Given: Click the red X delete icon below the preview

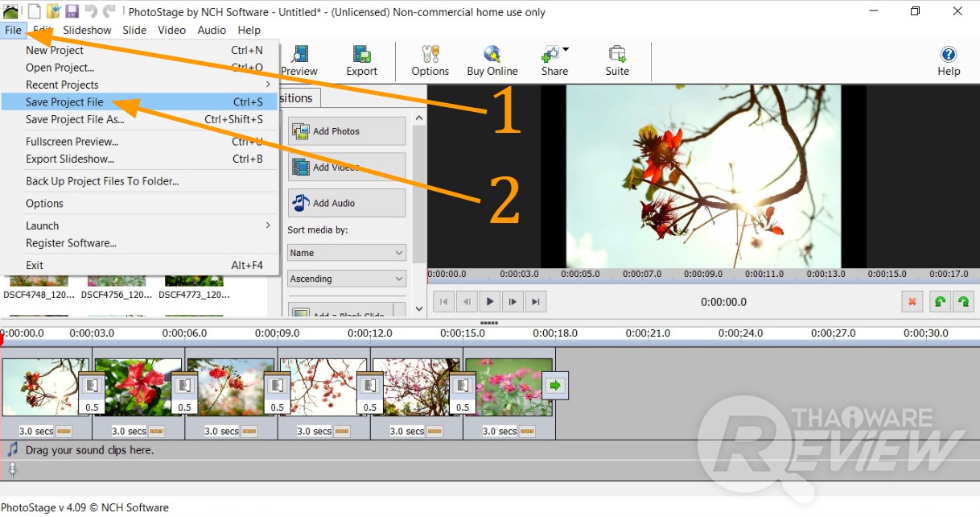Looking at the screenshot, I should coord(912,302).
